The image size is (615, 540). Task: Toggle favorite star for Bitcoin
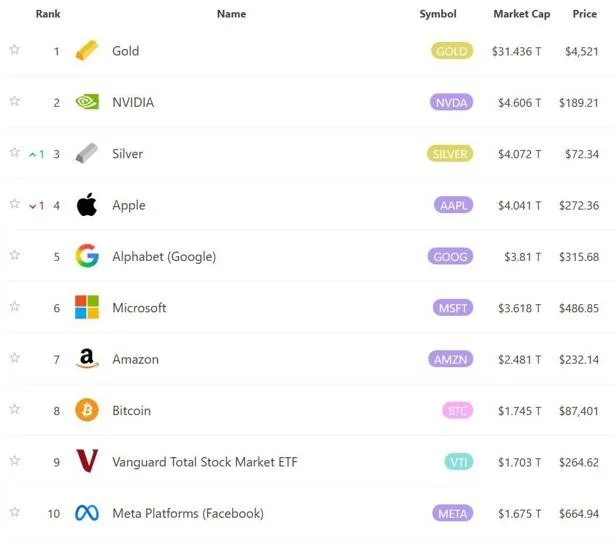(14, 409)
